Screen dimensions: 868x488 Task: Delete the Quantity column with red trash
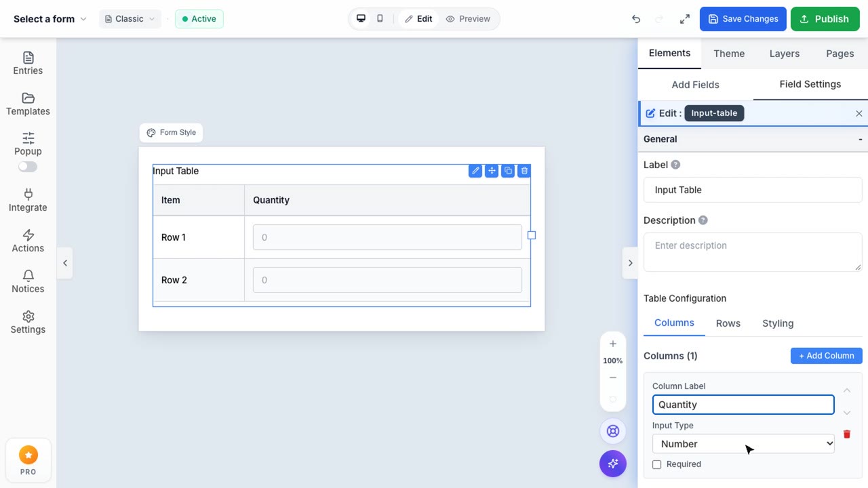click(846, 434)
